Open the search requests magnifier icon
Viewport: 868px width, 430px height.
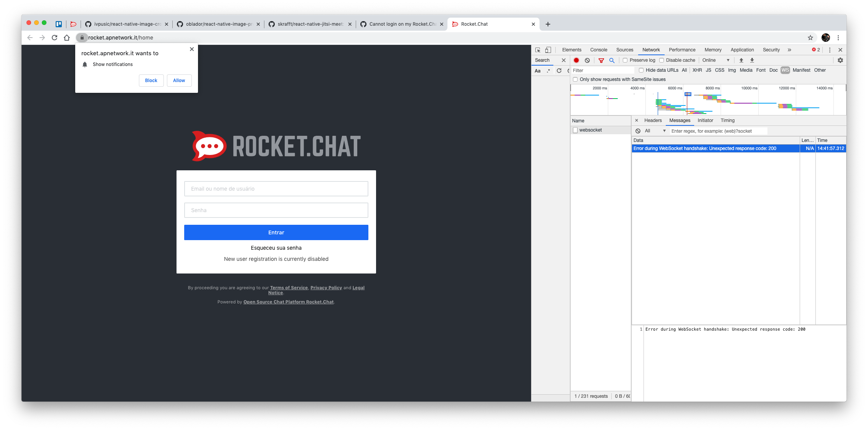point(612,60)
